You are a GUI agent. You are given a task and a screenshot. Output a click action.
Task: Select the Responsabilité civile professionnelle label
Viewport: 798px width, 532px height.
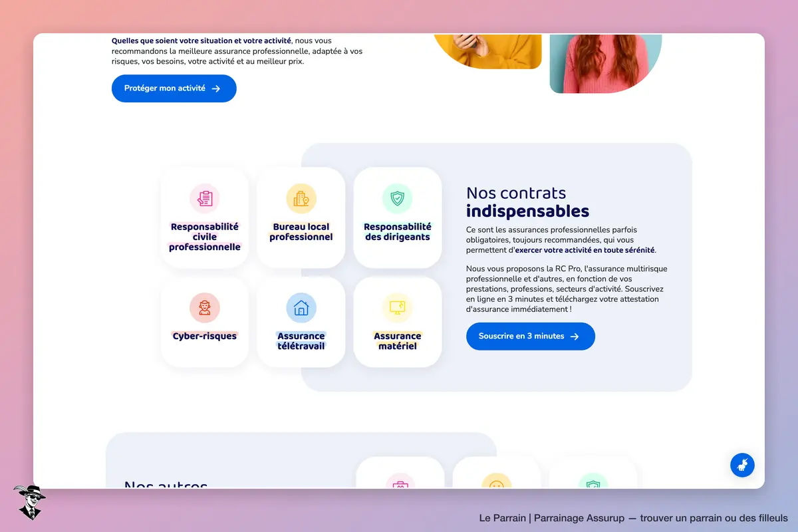point(205,237)
